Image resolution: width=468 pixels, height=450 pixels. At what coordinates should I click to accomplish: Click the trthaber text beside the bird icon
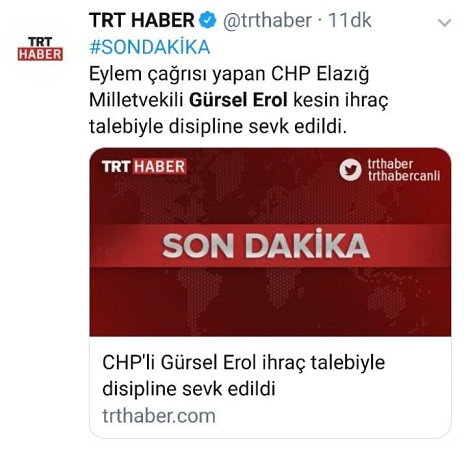390,164
